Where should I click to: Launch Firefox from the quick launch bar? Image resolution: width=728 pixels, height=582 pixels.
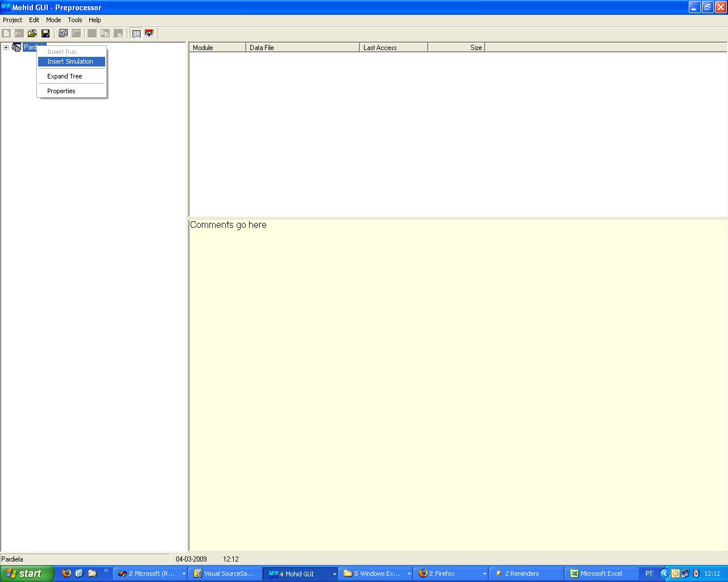tap(67, 573)
